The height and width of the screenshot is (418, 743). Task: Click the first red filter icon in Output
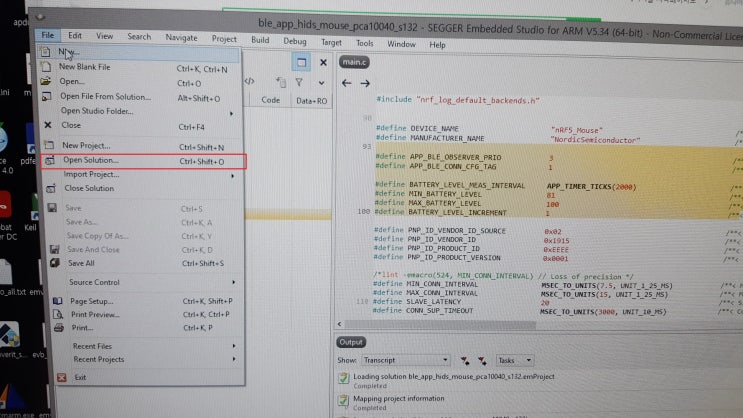[465, 361]
